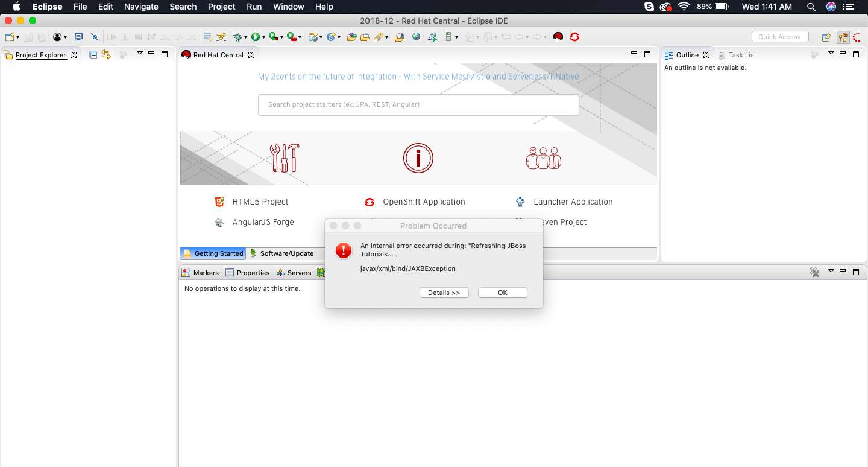Click the Skip All Breakpoints icon
Screen dimensions: 868x467
coord(95,37)
